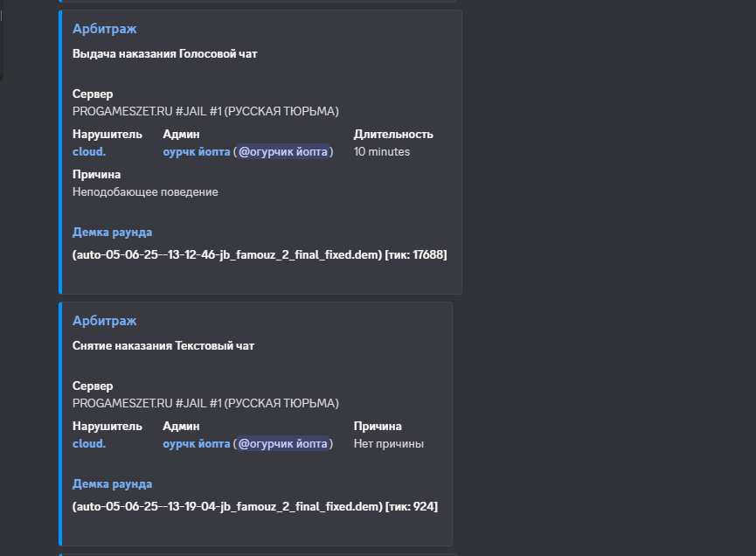Click violator "cloud." in the Голосовой чат embed
Image resolution: width=756 pixels, height=556 pixels.
[89, 151]
